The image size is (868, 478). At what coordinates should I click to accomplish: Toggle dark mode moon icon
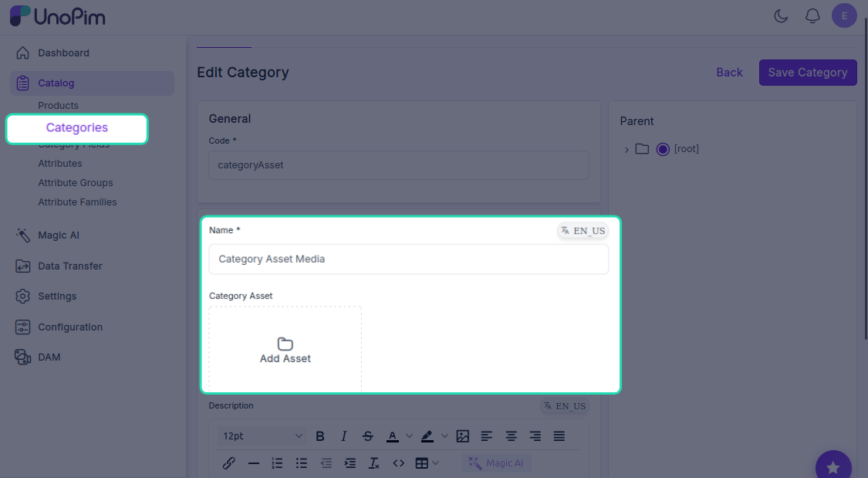click(x=781, y=16)
